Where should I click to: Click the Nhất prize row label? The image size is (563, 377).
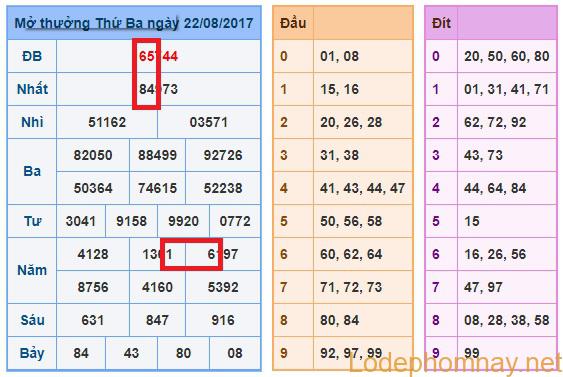tap(32, 89)
